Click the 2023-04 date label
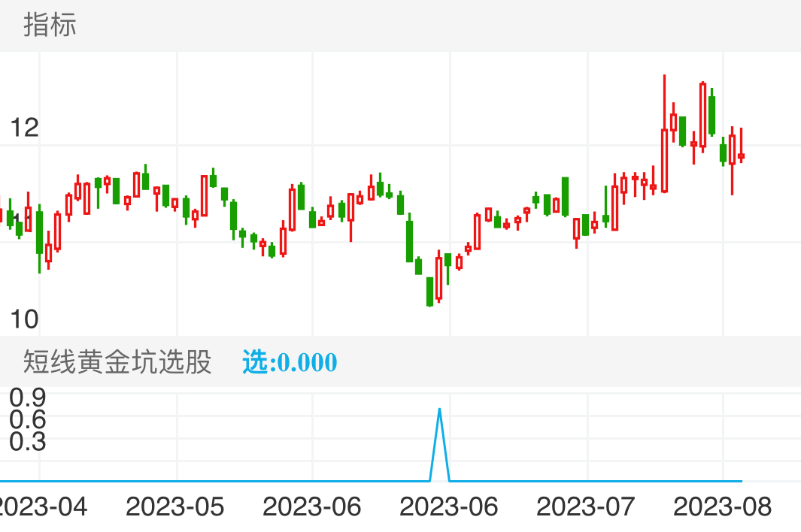The image size is (801, 532). point(39,506)
